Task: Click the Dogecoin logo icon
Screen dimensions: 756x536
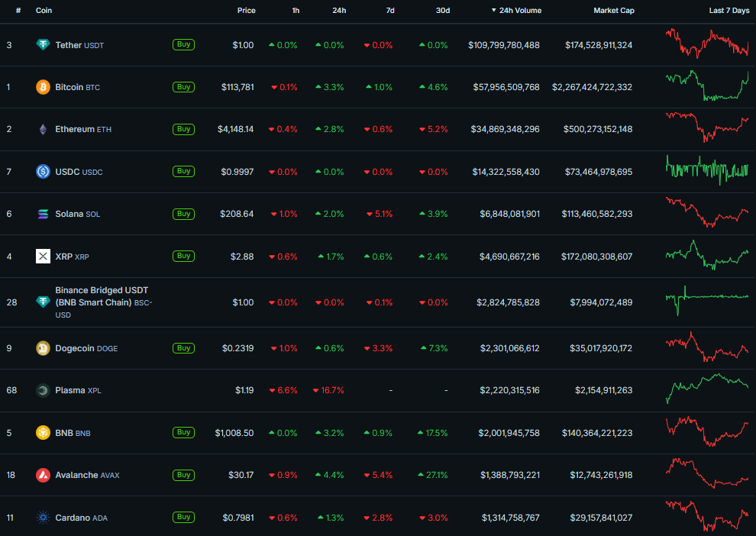Action: (x=43, y=348)
